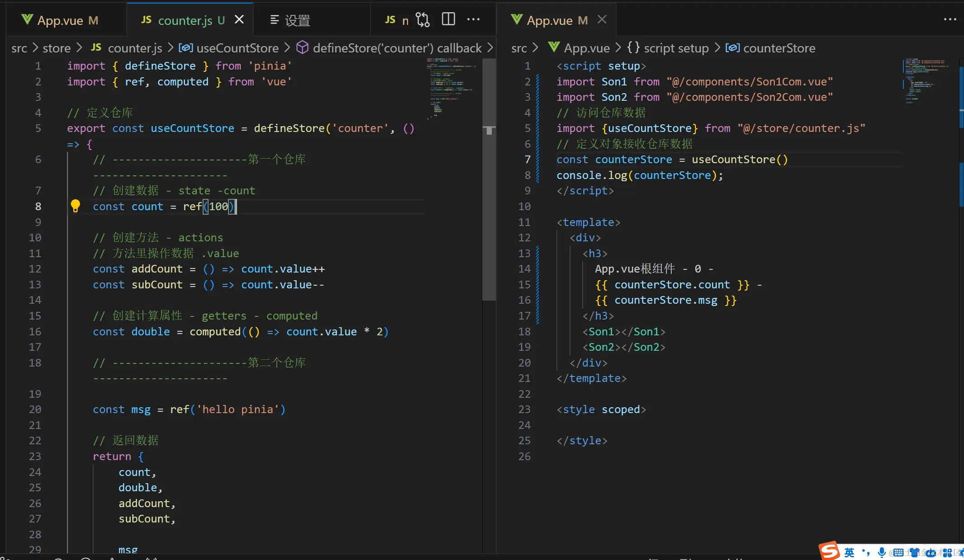Viewport: 964px width, 560px height.
Task: Show code actions via lightbulb on line 8
Action: 76,206
